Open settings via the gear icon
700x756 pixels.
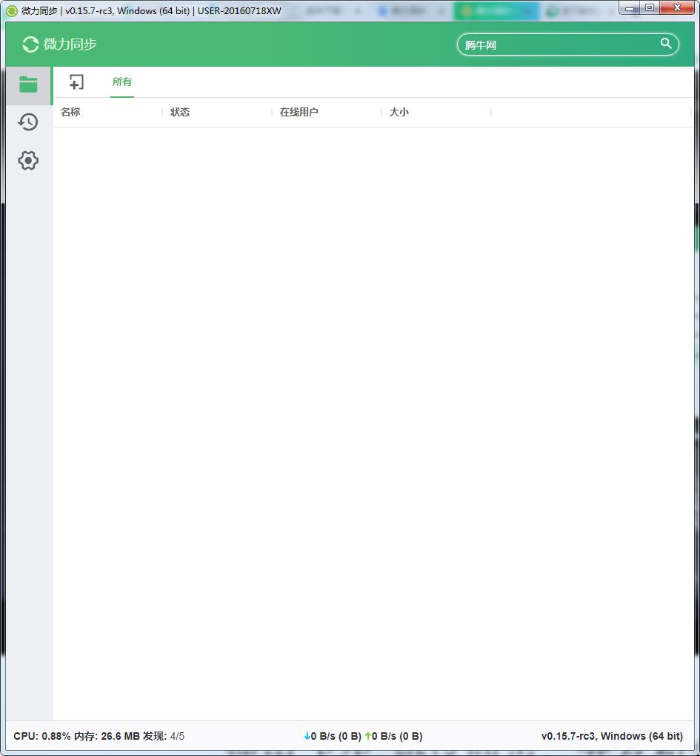click(x=28, y=160)
